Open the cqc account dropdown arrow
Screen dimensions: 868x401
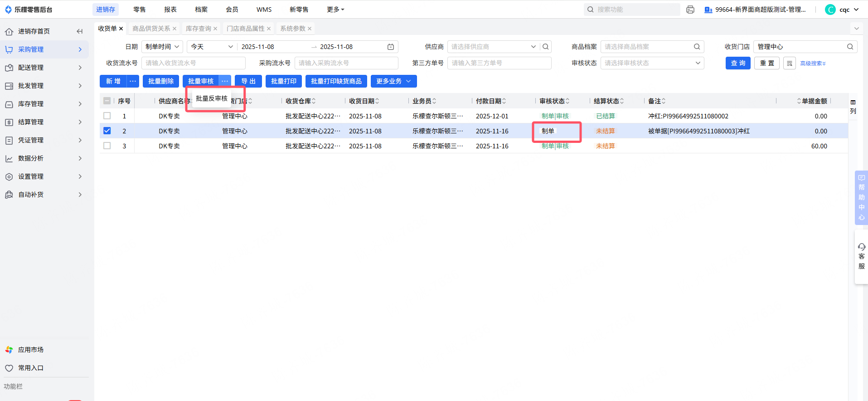click(x=856, y=10)
